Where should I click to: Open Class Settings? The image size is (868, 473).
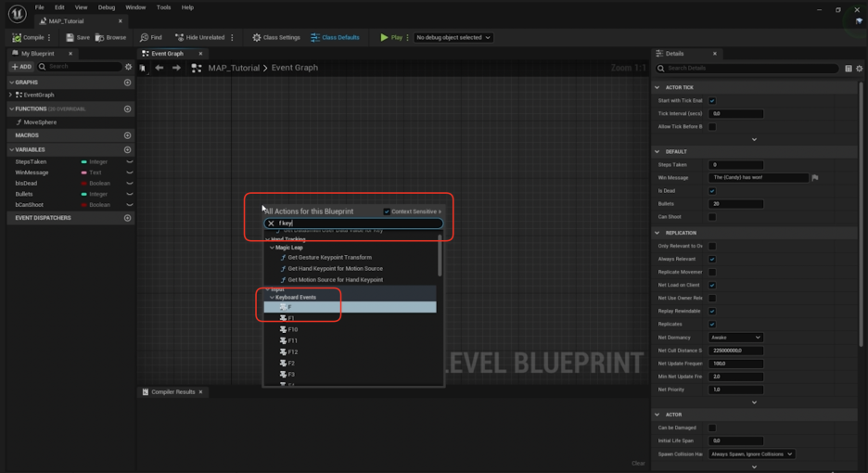pos(276,38)
